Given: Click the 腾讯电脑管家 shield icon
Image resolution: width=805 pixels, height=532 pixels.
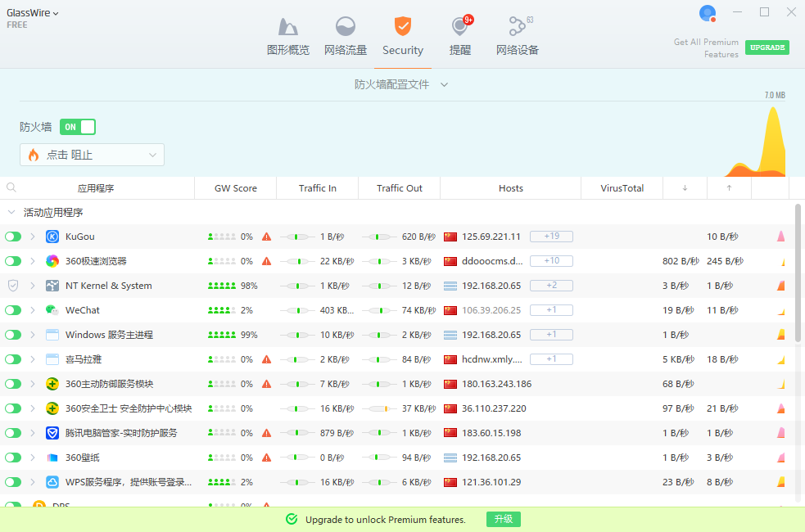Looking at the screenshot, I should pyautogui.click(x=52, y=433).
